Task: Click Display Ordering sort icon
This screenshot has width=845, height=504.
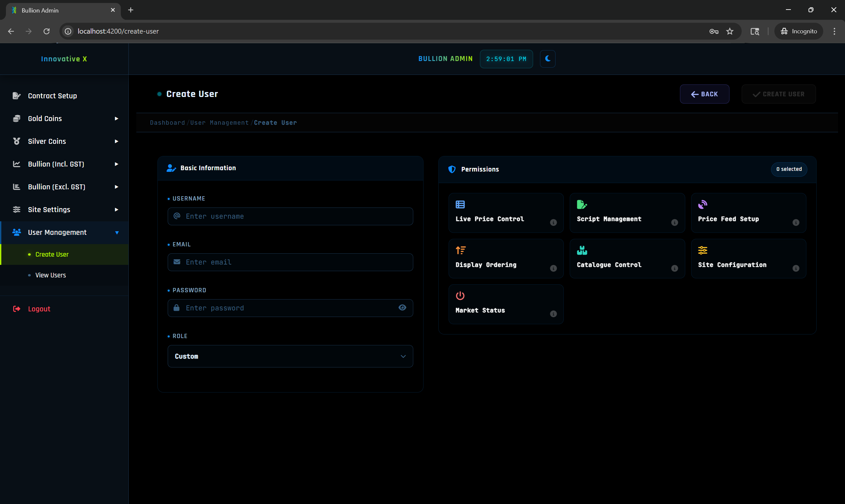Action: [460, 250]
